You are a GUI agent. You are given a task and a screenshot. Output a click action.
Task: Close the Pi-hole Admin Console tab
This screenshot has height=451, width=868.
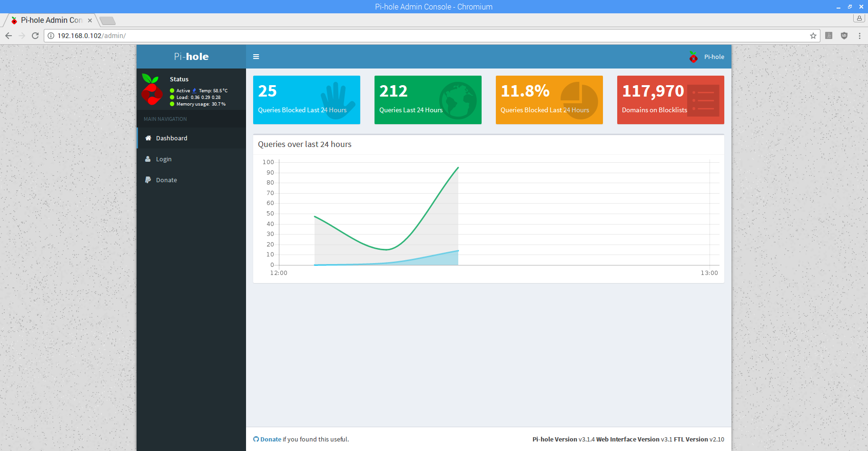tap(90, 20)
